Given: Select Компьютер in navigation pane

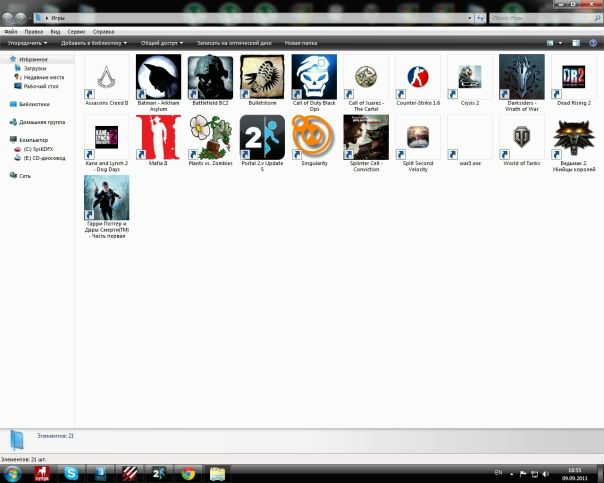Looking at the screenshot, I should click(x=33, y=140).
